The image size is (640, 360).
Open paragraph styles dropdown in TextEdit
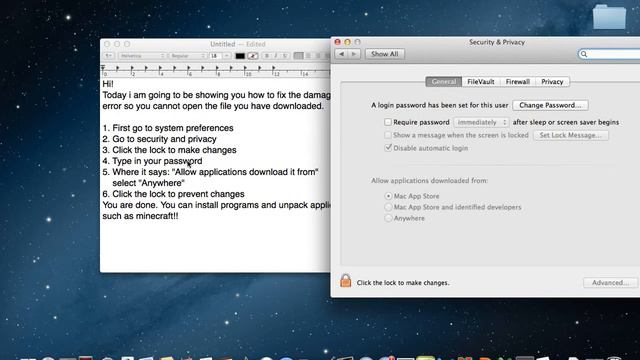[108, 56]
